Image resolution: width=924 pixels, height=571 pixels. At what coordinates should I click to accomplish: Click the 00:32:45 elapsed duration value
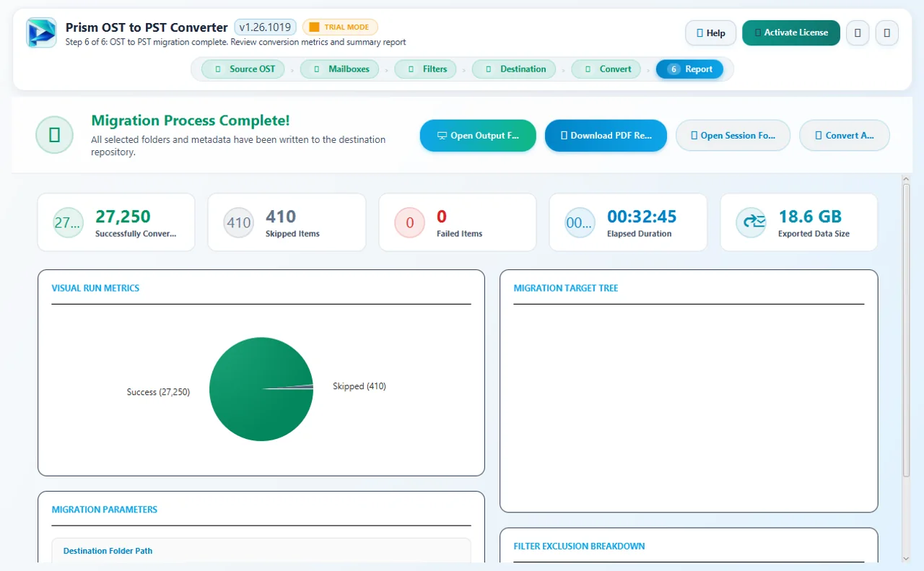(642, 216)
